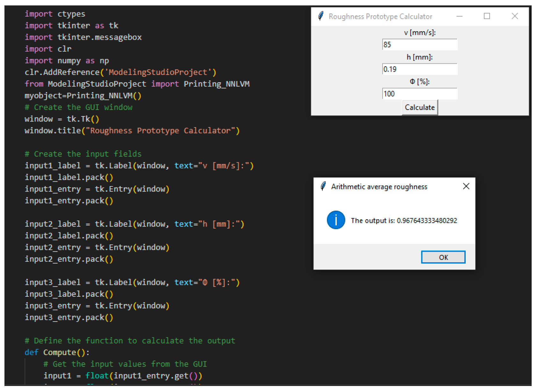Focus the v [mm/s] field containing 85

coord(420,45)
